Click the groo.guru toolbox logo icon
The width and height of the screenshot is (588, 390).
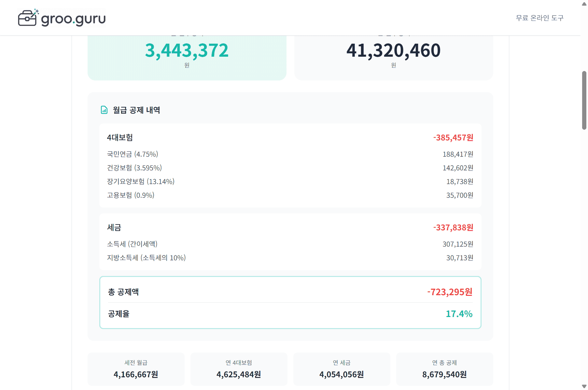click(28, 18)
